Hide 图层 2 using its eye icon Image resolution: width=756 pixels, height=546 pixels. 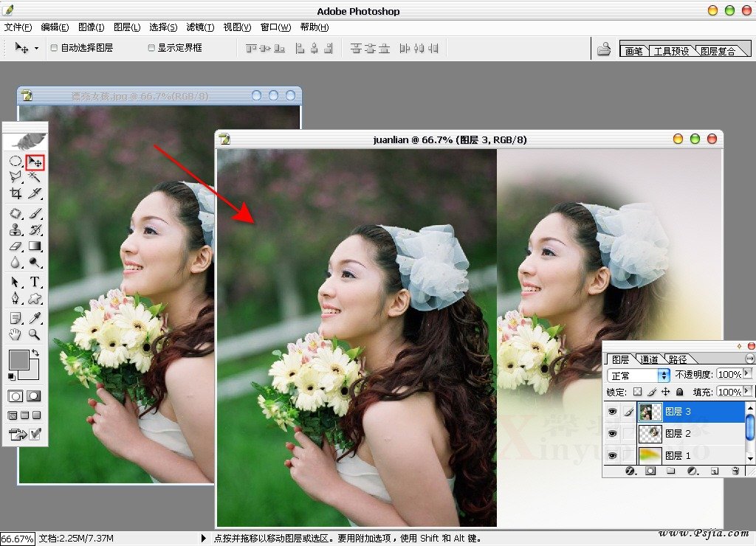[612, 434]
